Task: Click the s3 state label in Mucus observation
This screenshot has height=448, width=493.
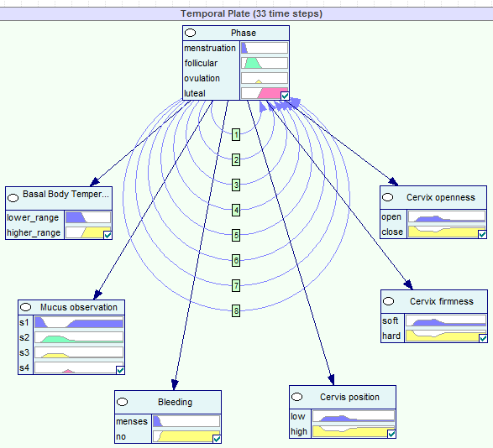Action: click(24, 353)
